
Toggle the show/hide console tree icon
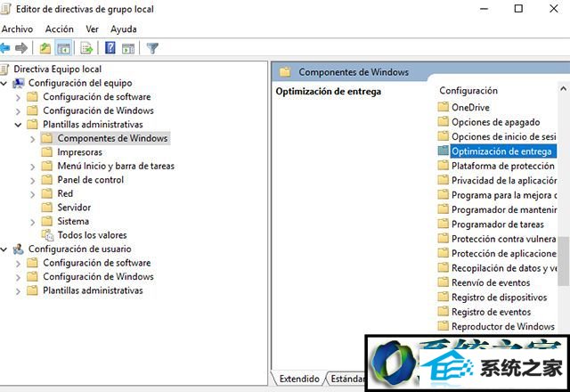64,47
